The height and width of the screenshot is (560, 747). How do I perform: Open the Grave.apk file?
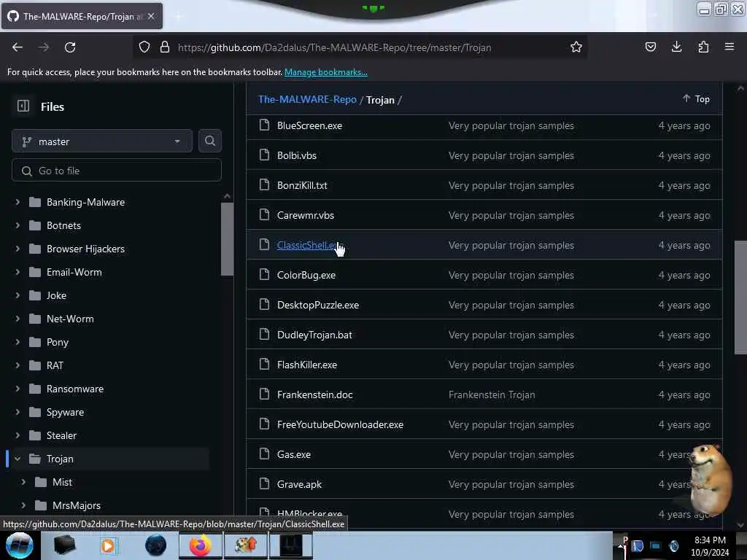(299, 484)
